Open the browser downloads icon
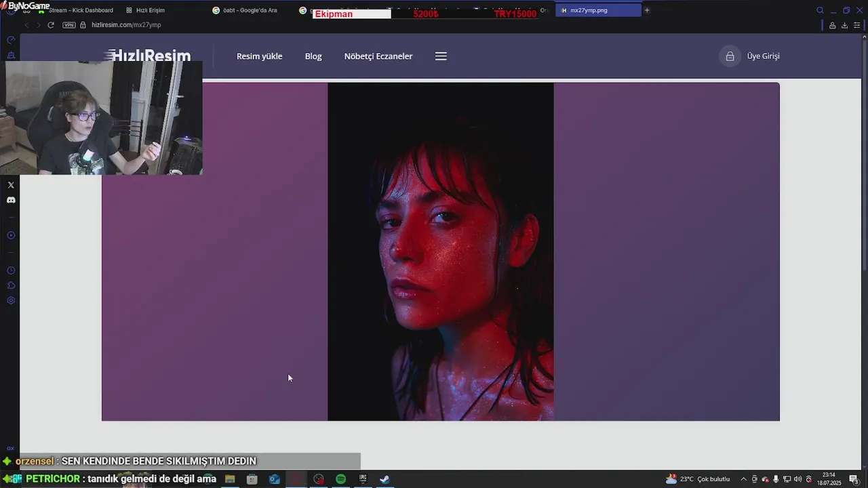This screenshot has height=488, width=868. [x=844, y=25]
